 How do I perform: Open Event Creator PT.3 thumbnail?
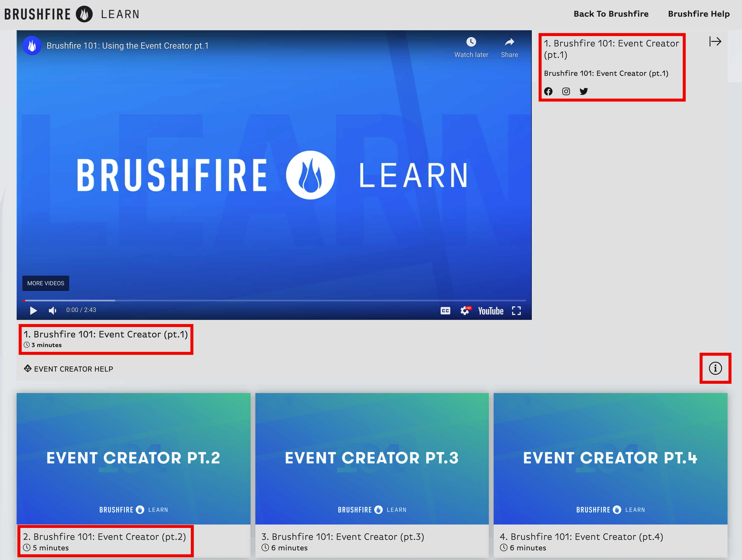[x=372, y=459]
